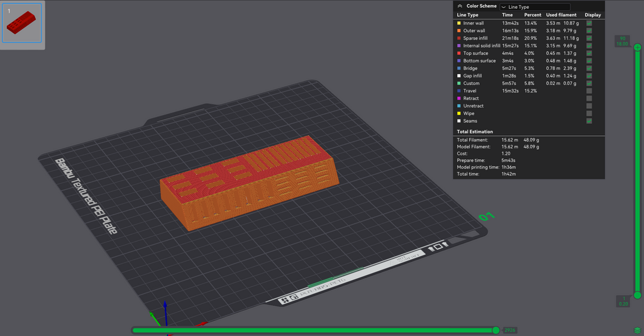Uncheck Top surface display
Viewport: 644px width, 336px height.
coord(589,53)
